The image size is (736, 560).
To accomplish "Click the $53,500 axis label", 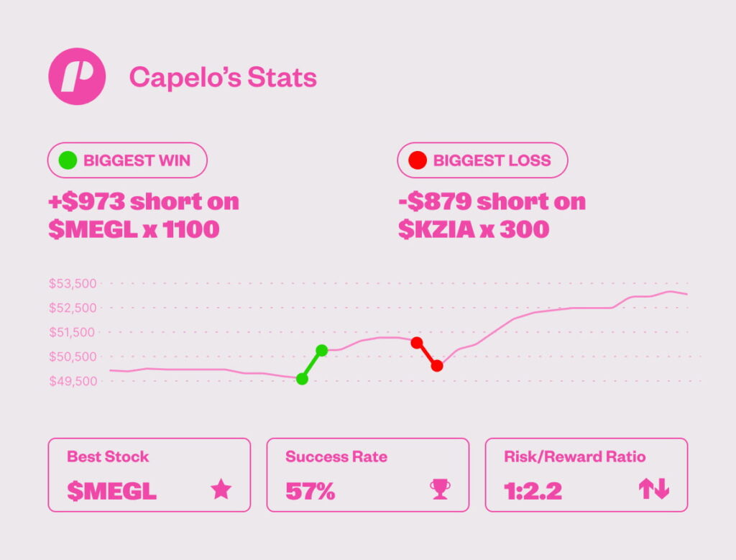I will [x=73, y=284].
